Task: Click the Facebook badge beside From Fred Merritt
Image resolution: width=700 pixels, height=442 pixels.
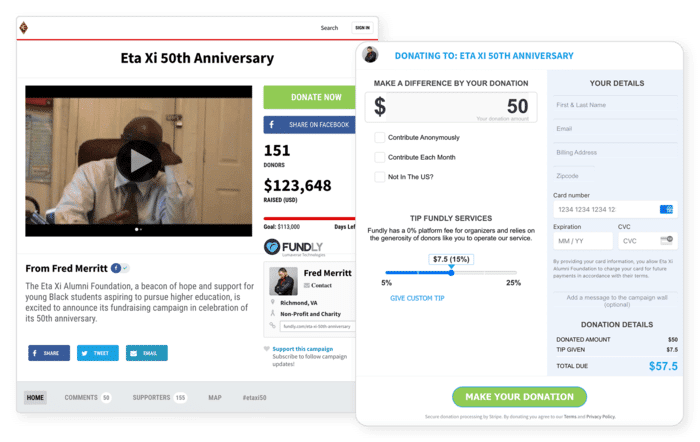Action: pos(116,268)
